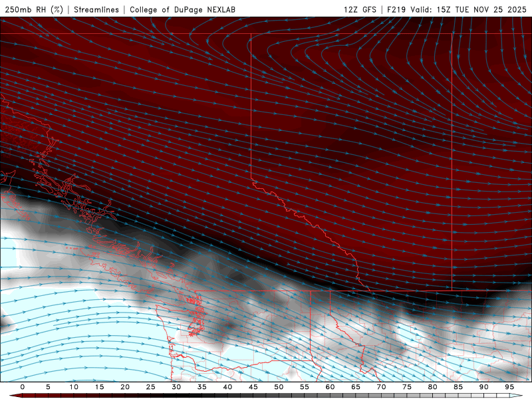Click the colorbar label '70'

click(x=381, y=387)
